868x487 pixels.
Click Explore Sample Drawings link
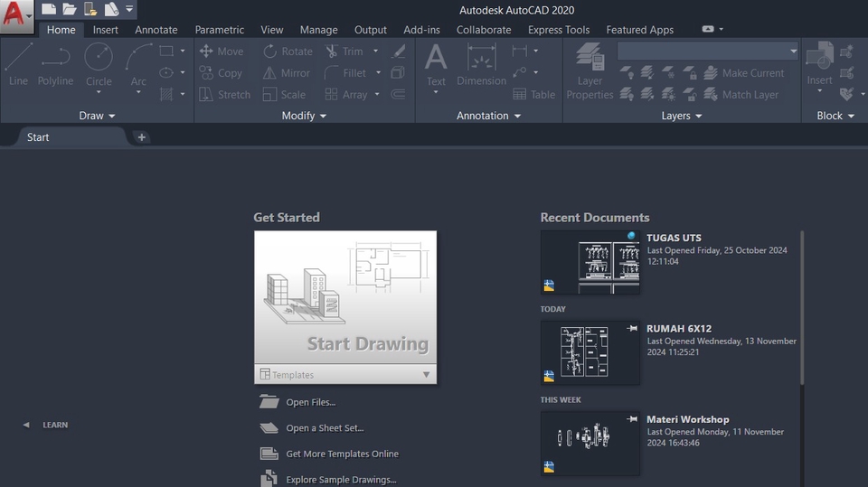tap(341, 480)
